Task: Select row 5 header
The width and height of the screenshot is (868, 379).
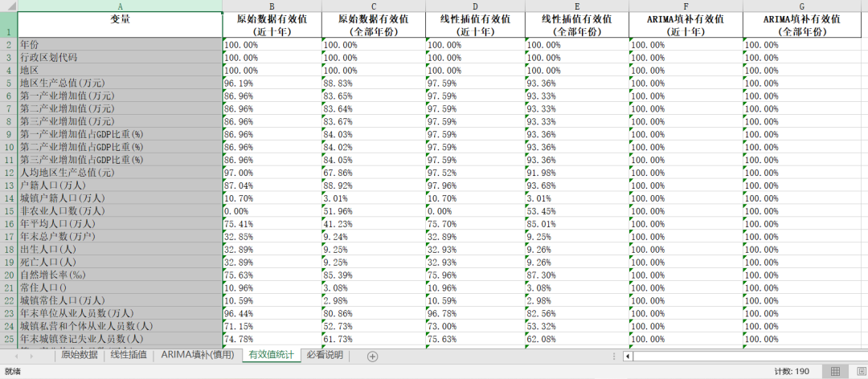Action: pyautogui.click(x=9, y=83)
